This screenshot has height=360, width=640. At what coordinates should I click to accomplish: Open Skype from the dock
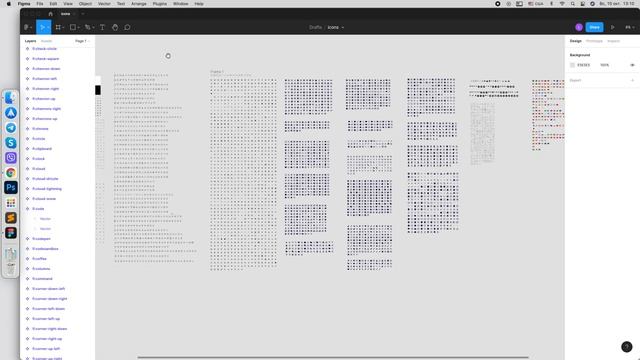click(11, 143)
